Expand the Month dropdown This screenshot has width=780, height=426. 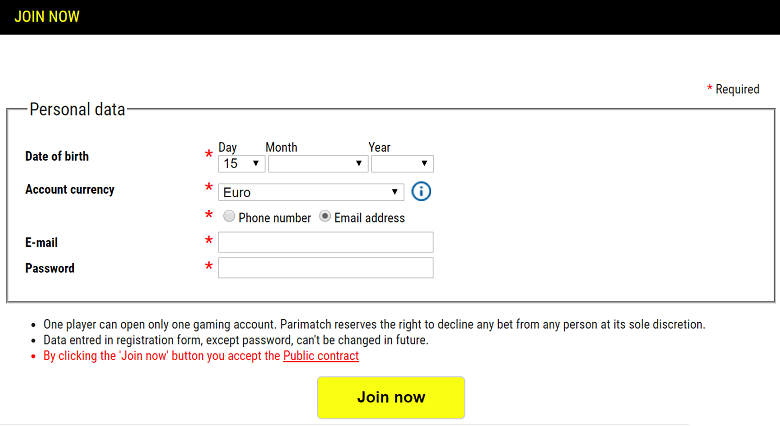click(x=318, y=163)
